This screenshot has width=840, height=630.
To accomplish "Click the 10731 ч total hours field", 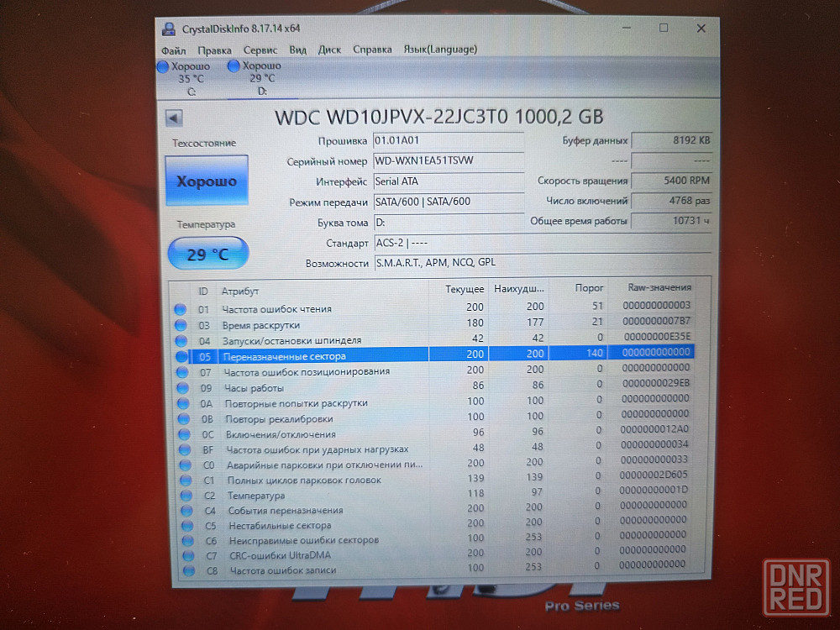I will pyautogui.click(x=672, y=221).
